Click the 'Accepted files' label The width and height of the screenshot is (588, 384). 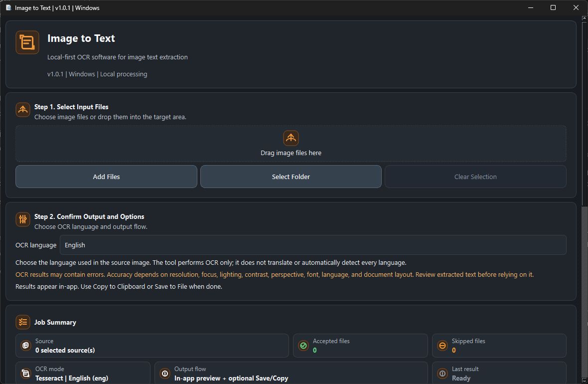pos(331,341)
